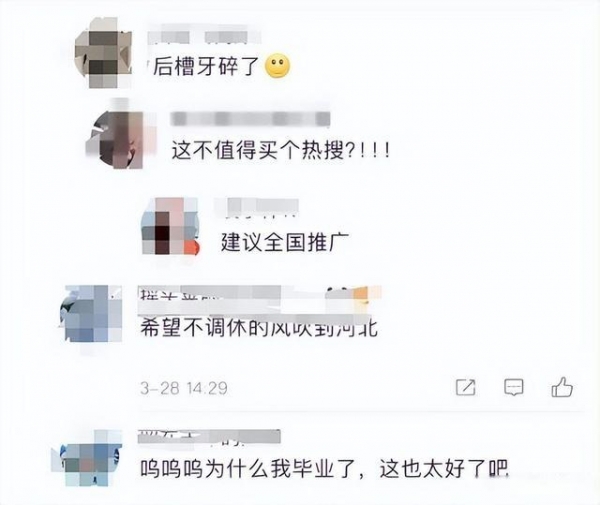Tap the smiley emoji after 后槽牙碎了
This screenshot has height=505, width=600.
pyautogui.click(x=277, y=66)
